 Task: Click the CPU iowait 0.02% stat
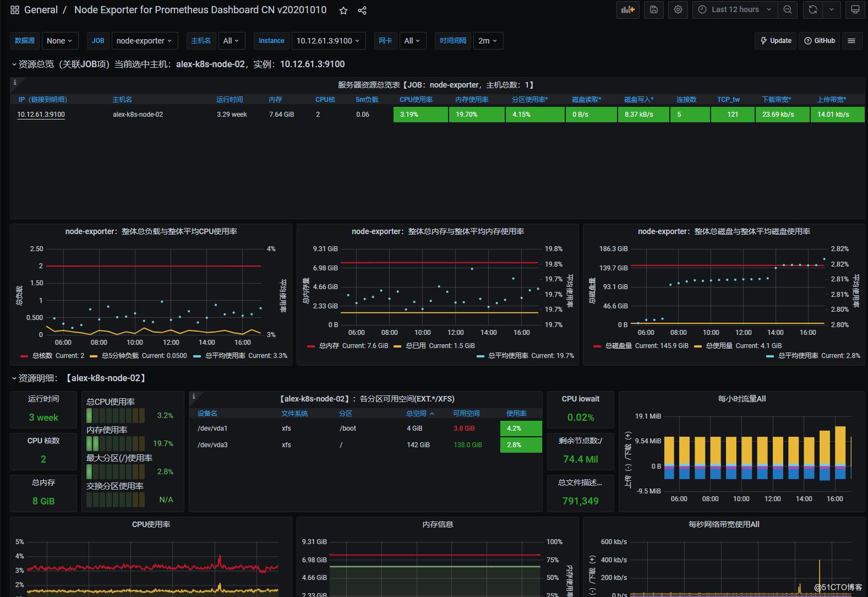581,417
